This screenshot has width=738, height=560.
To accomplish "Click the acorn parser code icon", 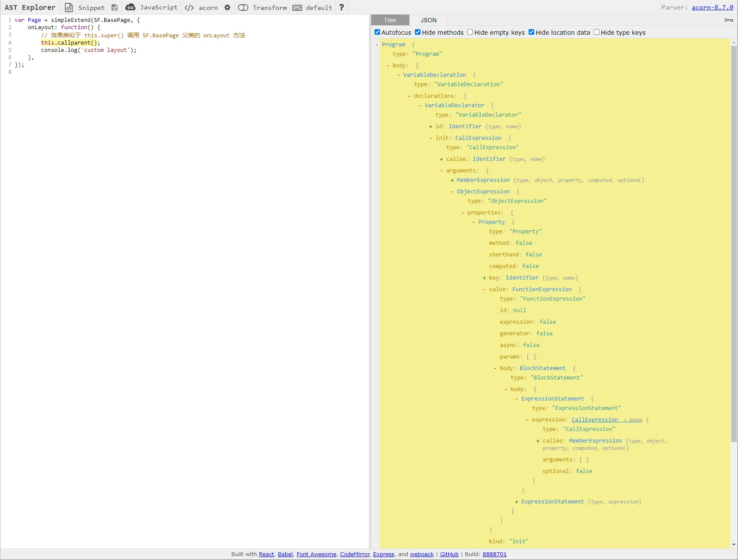I will click(x=189, y=7).
